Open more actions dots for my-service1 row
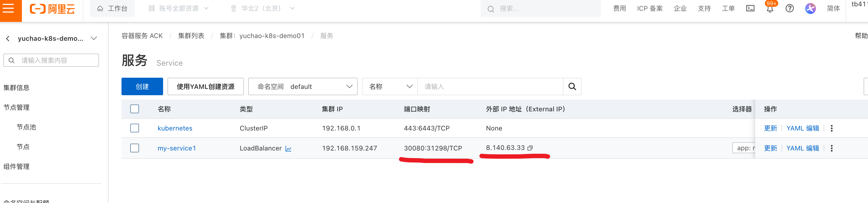The image size is (868, 203). 832,148
